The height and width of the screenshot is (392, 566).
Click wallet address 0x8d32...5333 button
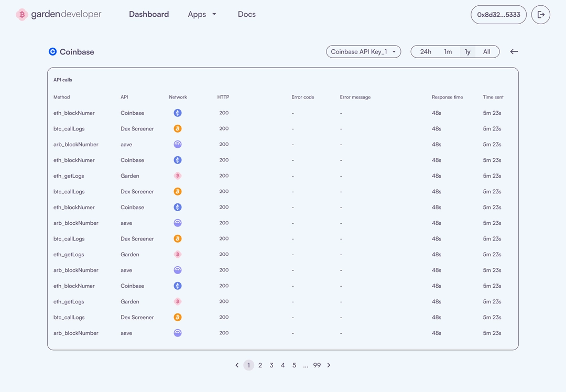click(498, 15)
